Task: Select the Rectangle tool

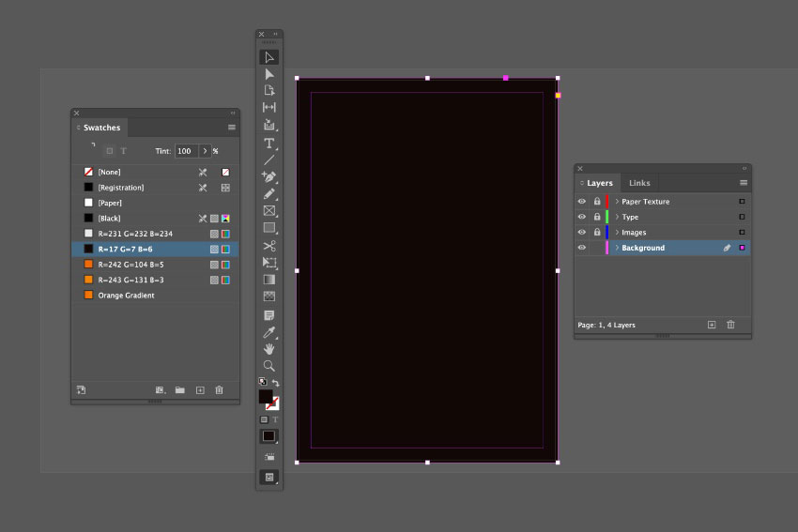Action: tap(269, 228)
